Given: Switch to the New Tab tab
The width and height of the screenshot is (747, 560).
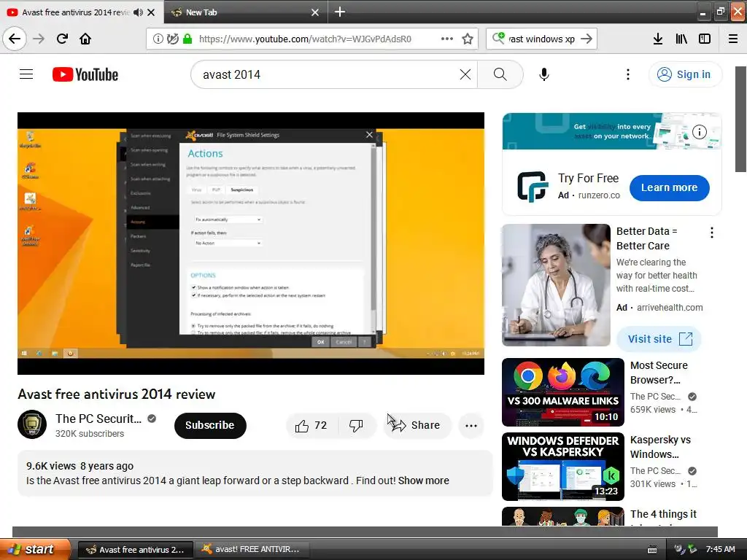Looking at the screenshot, I should [246, 12].
